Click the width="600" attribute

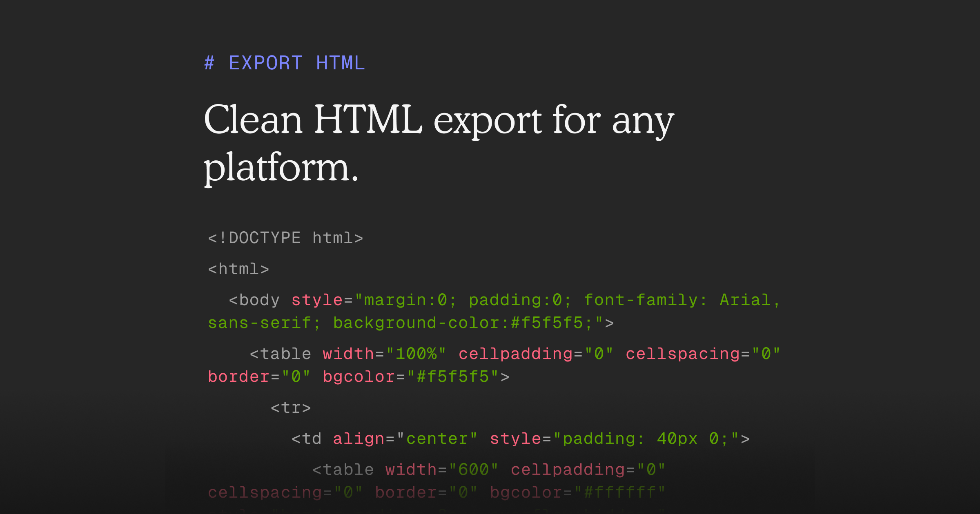pos(441,470)
